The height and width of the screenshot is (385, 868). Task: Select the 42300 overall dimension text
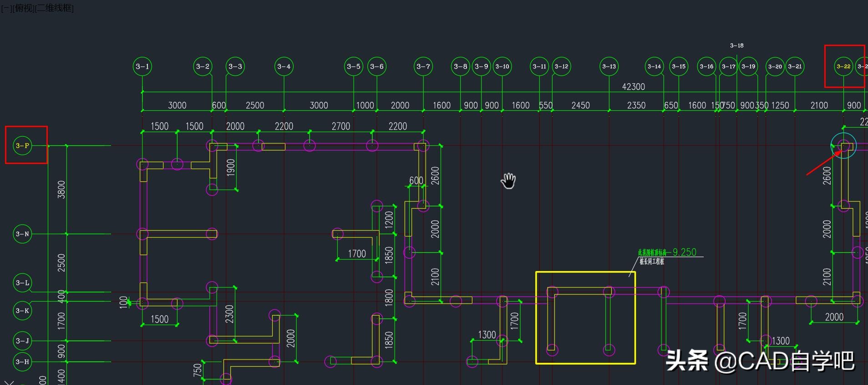[633, 87]
